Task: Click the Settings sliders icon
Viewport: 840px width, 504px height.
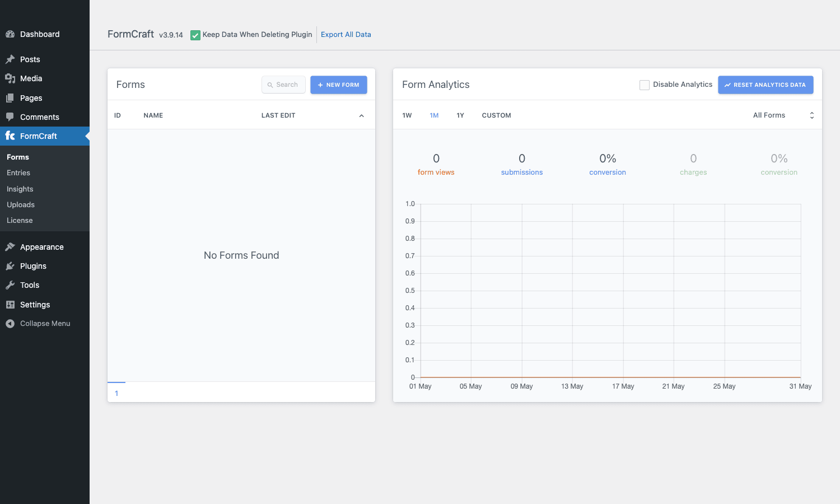Action: click(x=10, y=305)
